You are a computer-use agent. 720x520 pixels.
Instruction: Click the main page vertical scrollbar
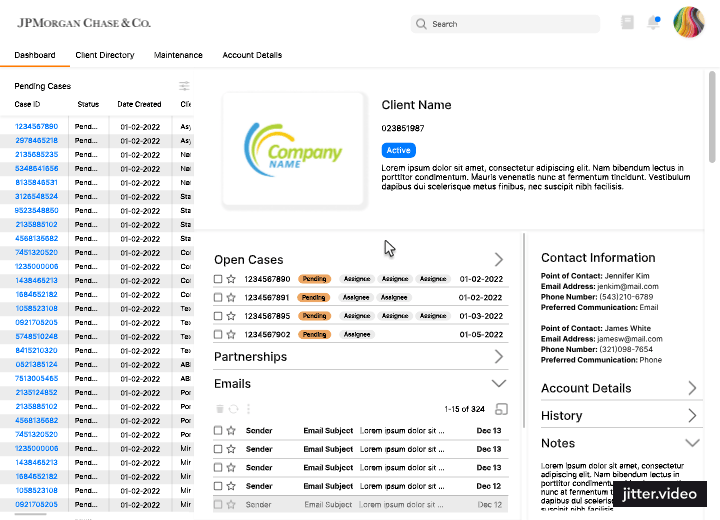712,117
